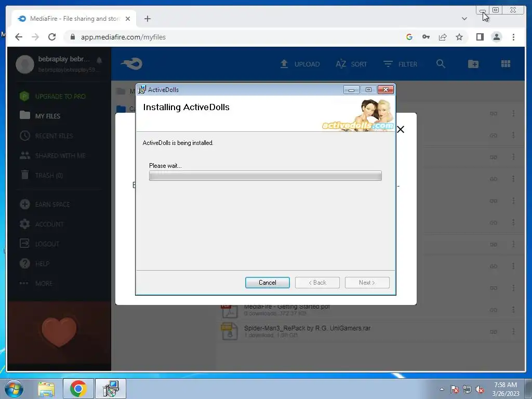The width and height of the screenshot is (532, 399).
Task: Open Help in the sidebar
Action: coord(34,263)
